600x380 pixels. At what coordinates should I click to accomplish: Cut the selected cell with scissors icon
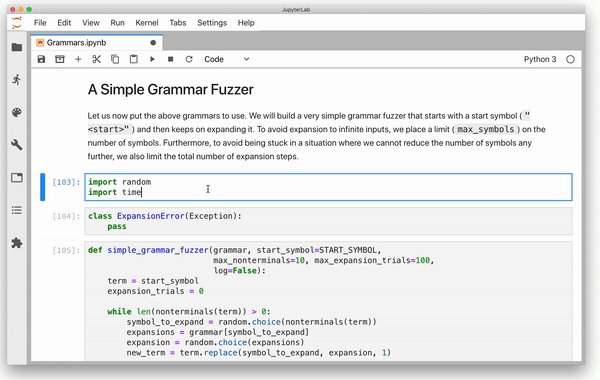pyautogui.click(x=96, y=59)
